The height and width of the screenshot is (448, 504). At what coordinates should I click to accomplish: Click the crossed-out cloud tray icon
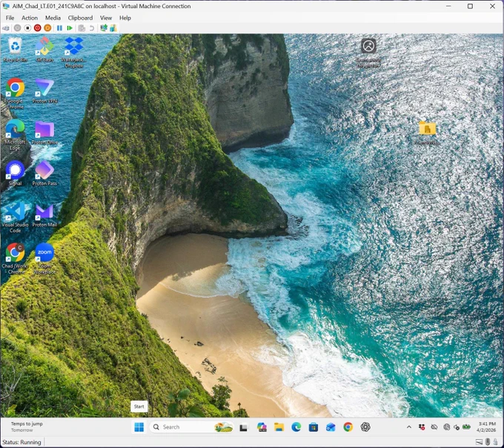click(x=434, y=427)
